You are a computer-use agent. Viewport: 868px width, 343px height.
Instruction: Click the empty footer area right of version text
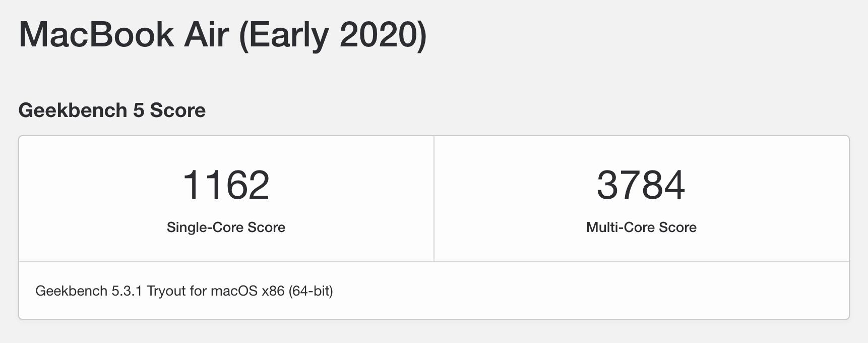tap(590, 291)
